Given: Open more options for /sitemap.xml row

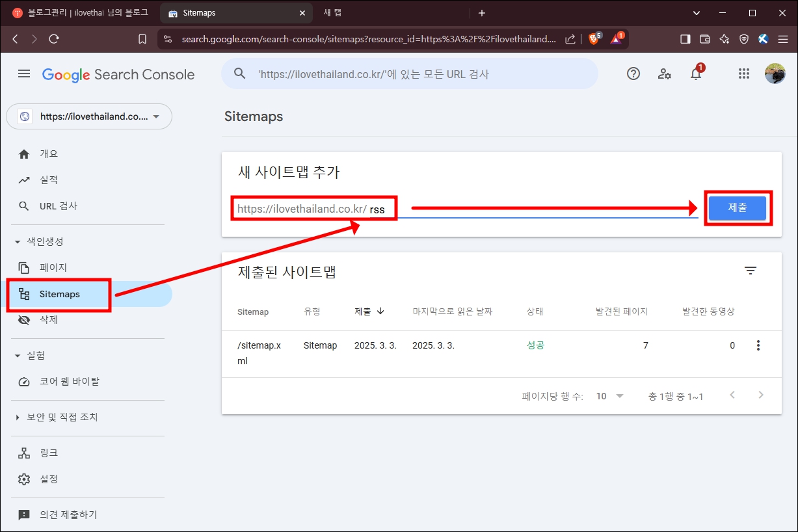Looking at the screenshot, I should coord(758,345).
